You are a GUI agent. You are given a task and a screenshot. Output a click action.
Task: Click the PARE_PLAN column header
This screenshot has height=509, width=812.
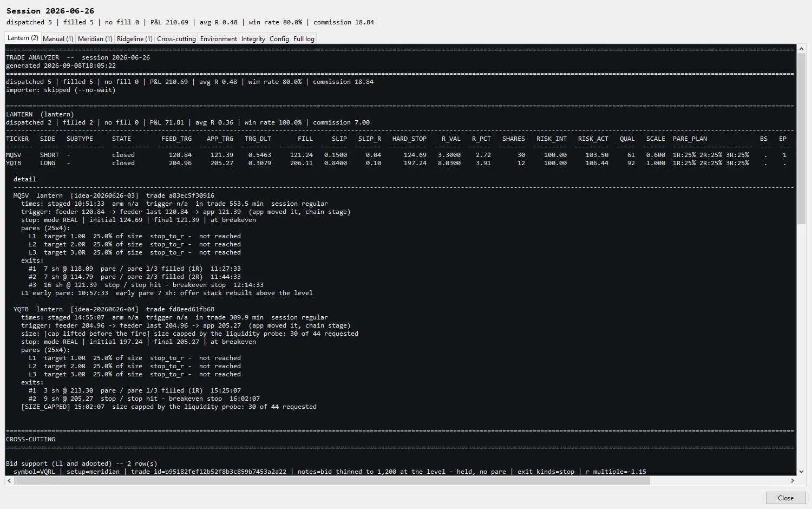click(x=690, y=139)
